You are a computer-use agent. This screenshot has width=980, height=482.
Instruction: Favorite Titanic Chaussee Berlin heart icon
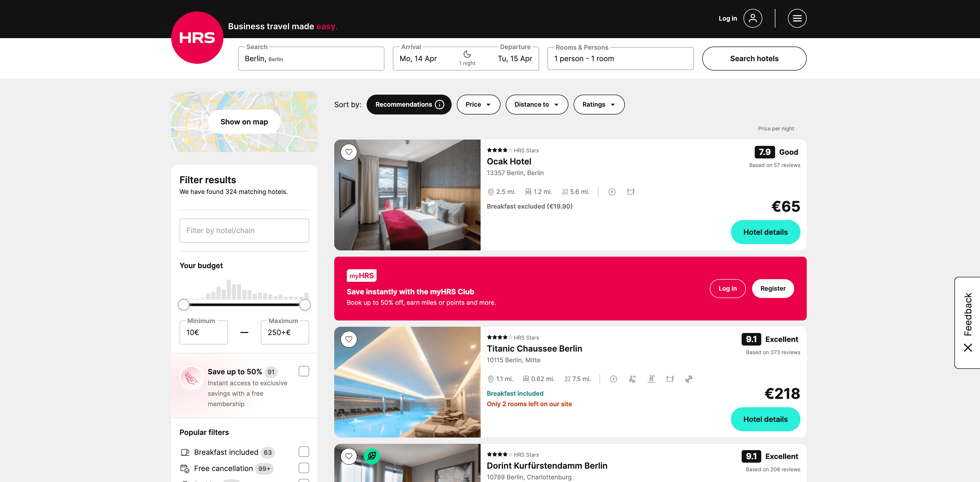pyautogui.click(x=348, y=339)
